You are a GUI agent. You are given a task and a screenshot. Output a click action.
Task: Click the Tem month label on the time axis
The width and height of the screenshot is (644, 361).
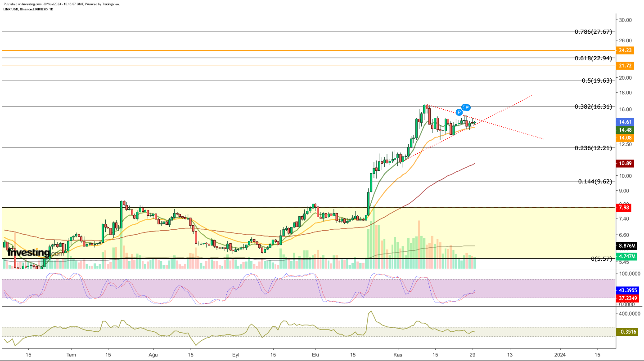(x=71, y=355)
